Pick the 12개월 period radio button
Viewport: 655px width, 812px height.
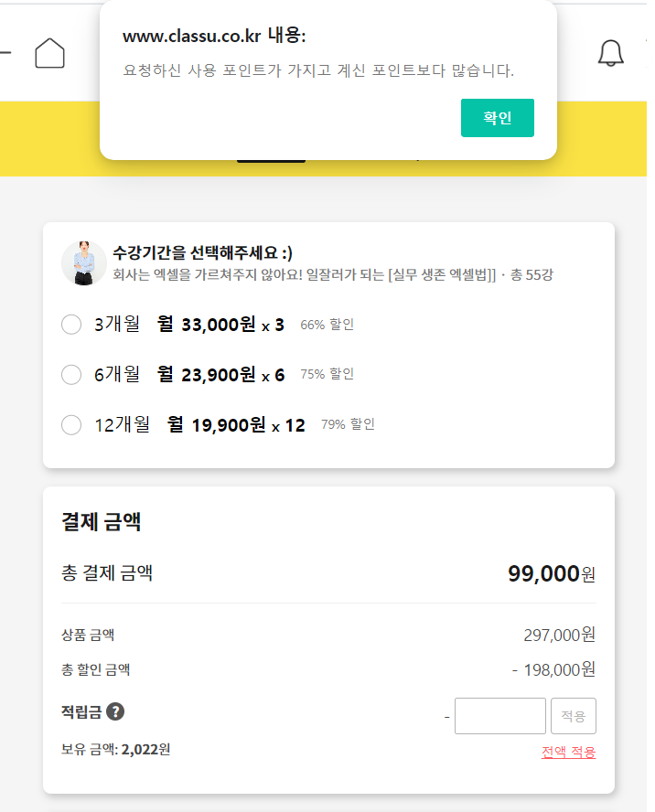71,424
